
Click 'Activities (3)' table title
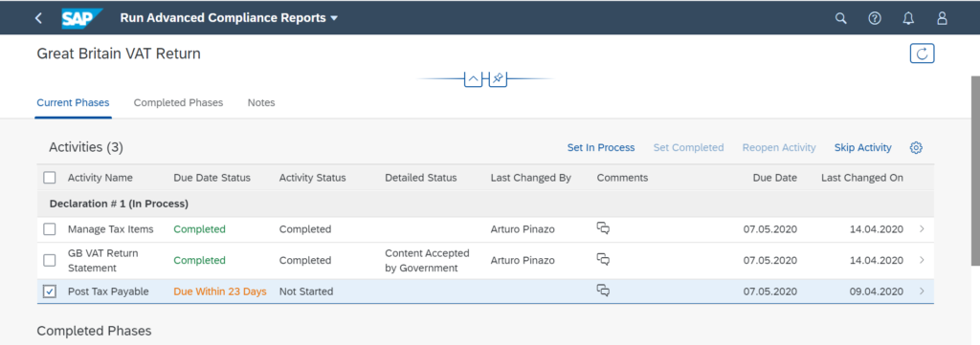click(86, 147)
